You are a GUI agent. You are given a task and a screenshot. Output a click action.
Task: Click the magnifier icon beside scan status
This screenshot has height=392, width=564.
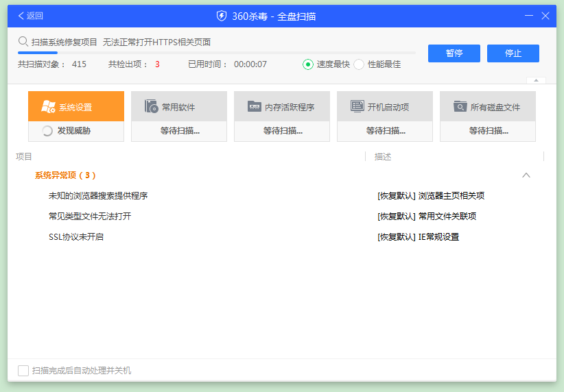23,42
